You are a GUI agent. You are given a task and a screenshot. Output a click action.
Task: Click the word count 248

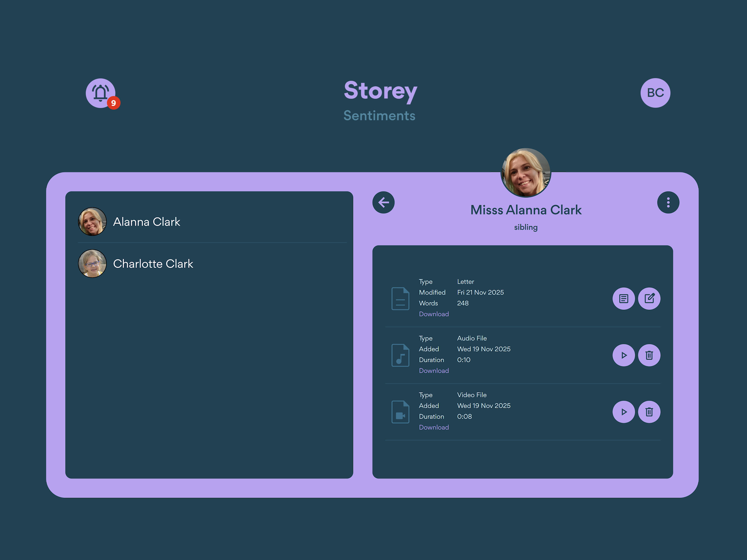pos(463,303)
